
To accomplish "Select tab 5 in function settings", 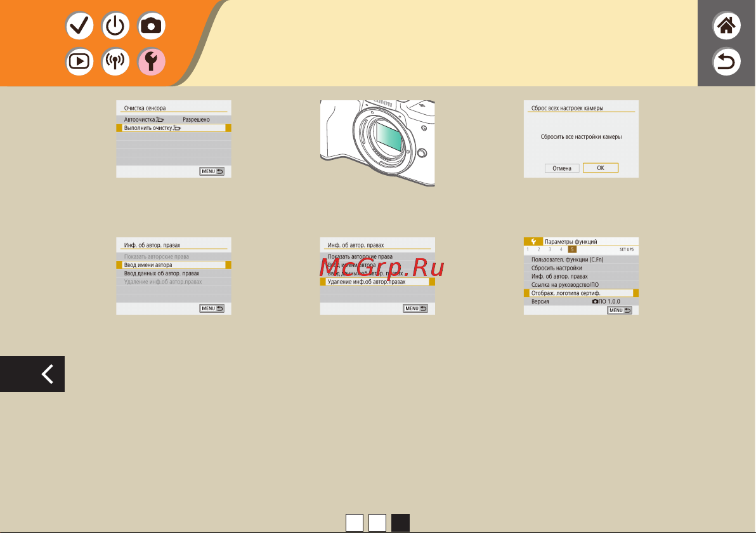I will 572,249.
